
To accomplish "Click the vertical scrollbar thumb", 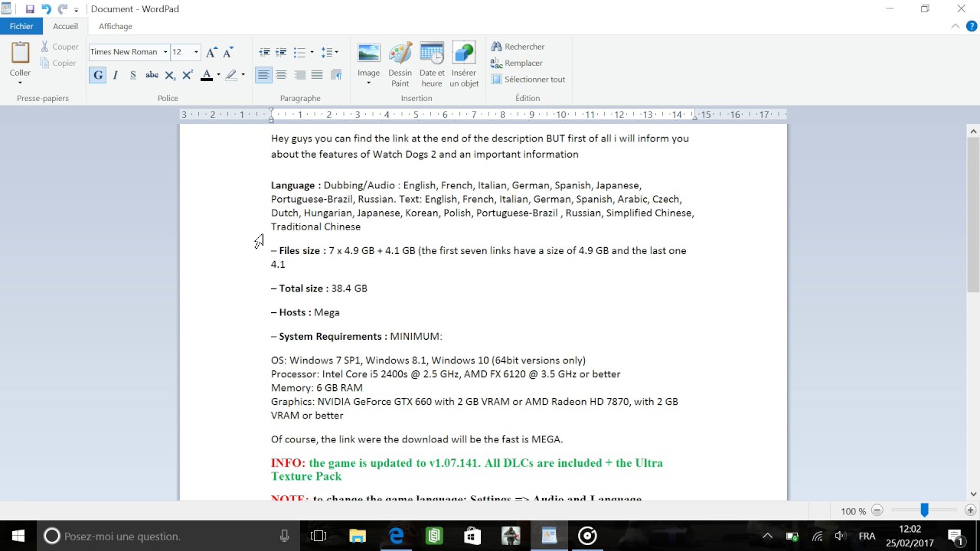I will coord(973,215).
